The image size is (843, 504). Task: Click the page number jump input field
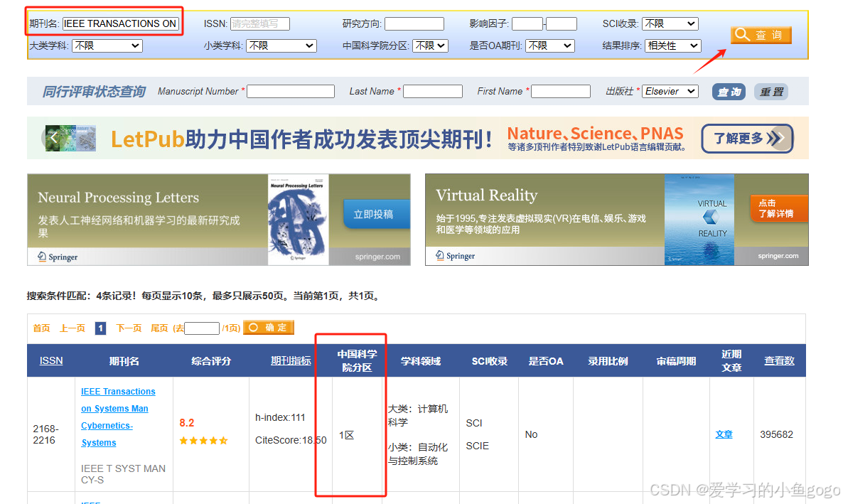[202, 328]
